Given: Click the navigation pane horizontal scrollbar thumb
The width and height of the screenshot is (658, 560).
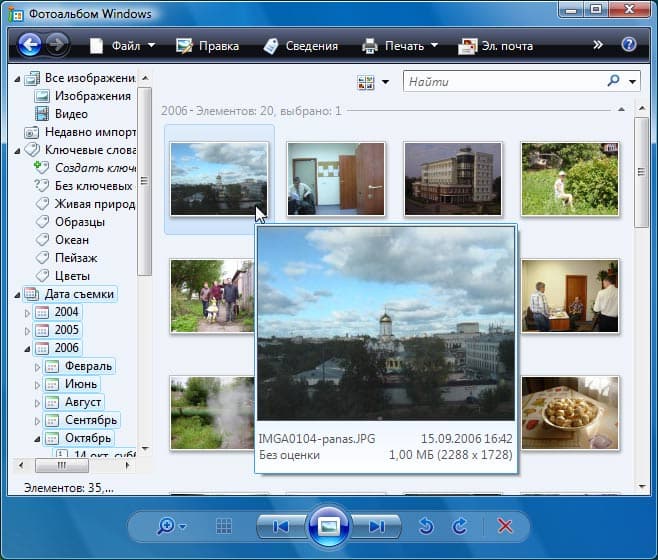Looking at the screenshot, I should click(62, 465).
